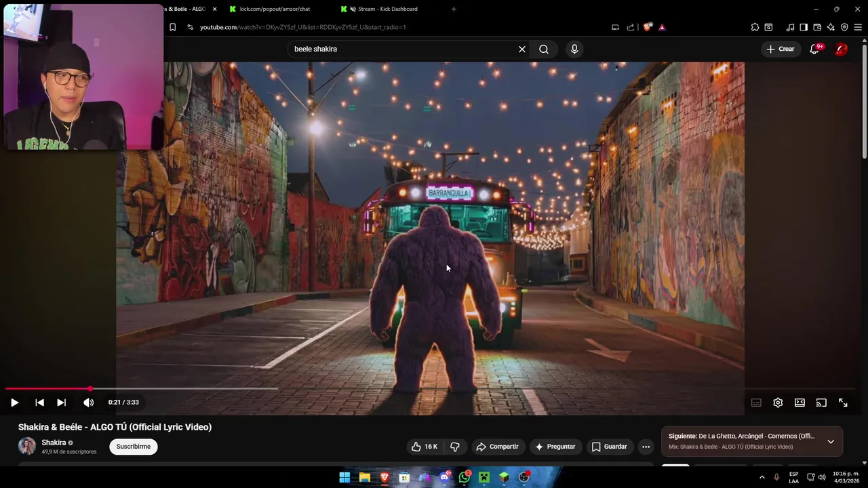
Task: Mute the video volume speaker icon
Action: [x=88, y=403]
